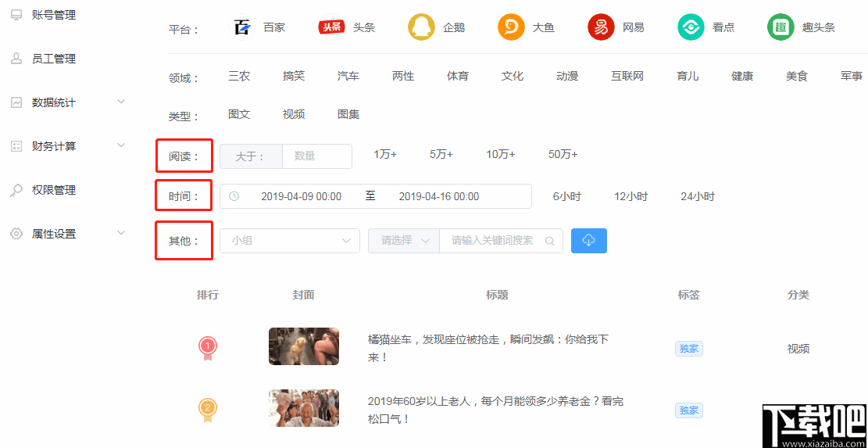The image size is (868, 448).
Task: Open the 橘猫坐车 article title
Action: coord(488,349)
